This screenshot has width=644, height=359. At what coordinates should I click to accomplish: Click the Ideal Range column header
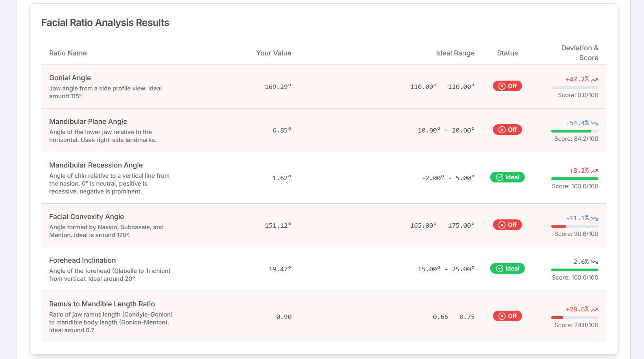(455, 53)
